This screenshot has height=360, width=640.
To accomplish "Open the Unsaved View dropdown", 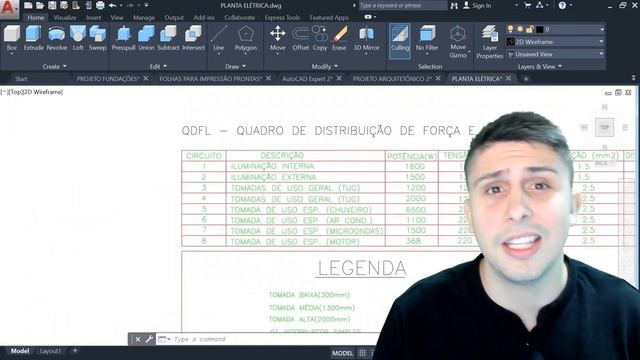I will pos(556,54).
